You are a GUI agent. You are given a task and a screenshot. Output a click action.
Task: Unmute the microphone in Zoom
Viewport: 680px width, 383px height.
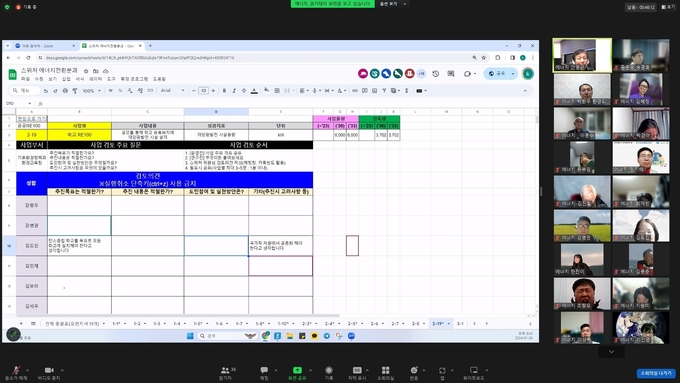[x=16, y=373]
